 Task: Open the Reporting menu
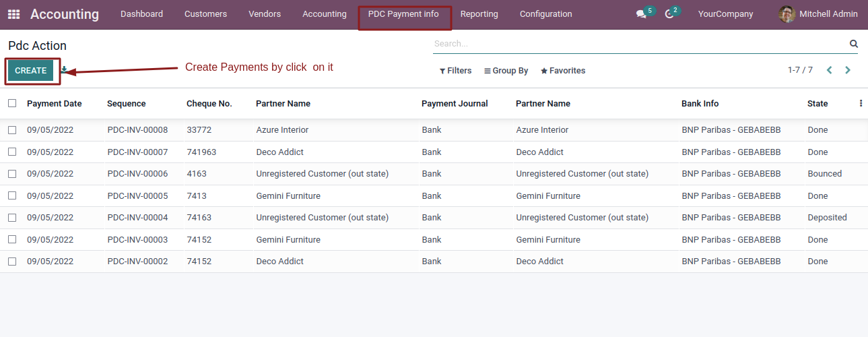pyautogui.click(x=479, y=14)
